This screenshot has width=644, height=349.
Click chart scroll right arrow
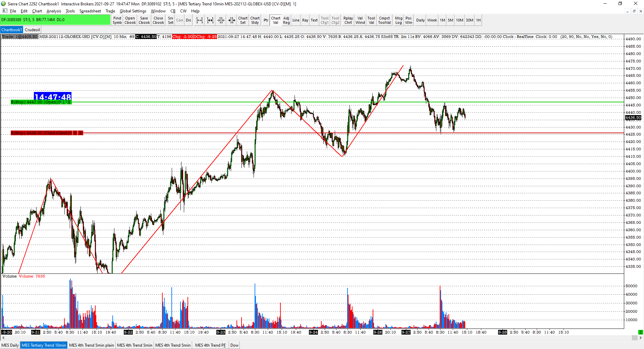click(641, 338)
